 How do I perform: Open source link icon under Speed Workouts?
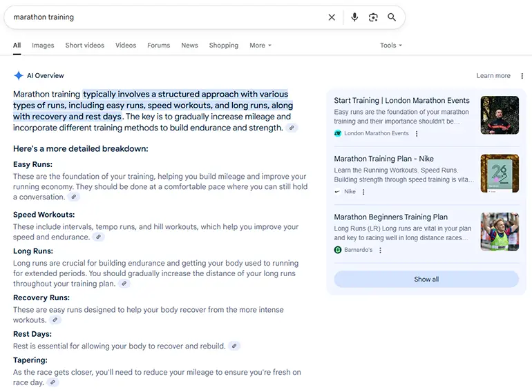[98, 237]
